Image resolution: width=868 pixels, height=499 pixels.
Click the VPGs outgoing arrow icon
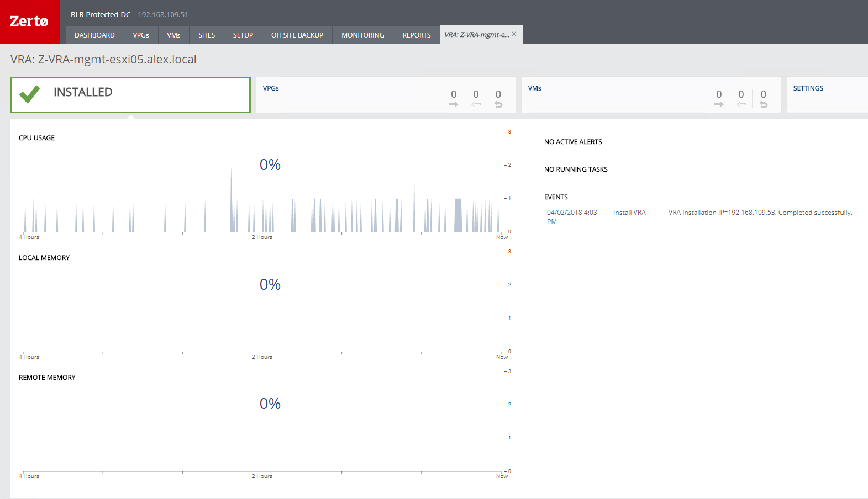[x=454, y=104]
